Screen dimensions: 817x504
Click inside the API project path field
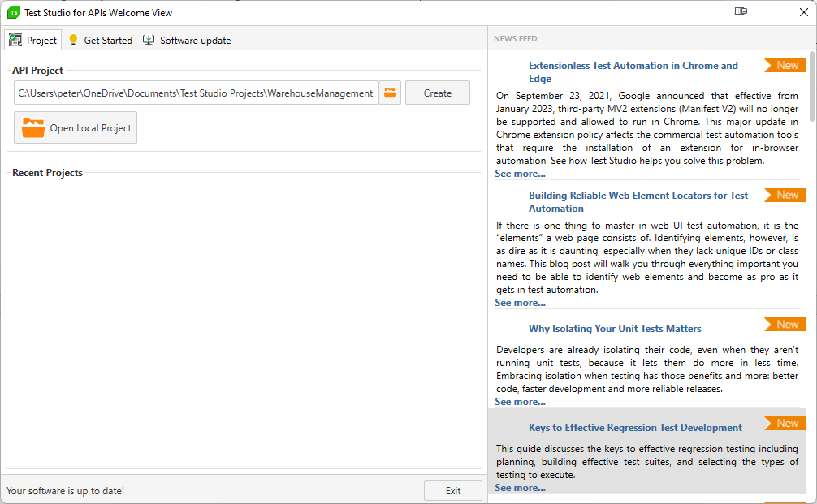(x=196, y=93)
